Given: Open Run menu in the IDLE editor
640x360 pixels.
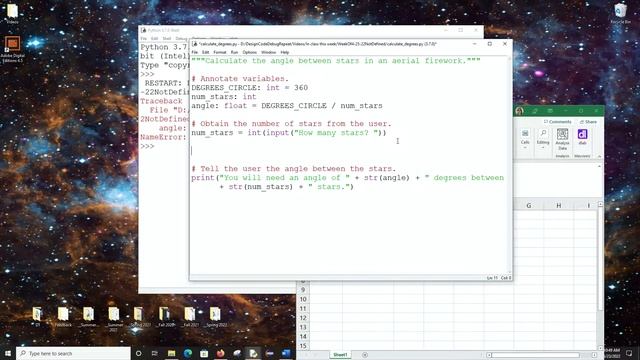Looking at the screenshot, I should point(234,52).
